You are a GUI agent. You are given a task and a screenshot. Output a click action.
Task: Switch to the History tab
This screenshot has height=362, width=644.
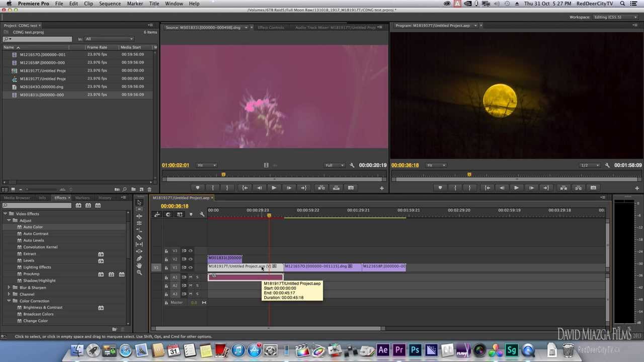click(x=105, y=198)
